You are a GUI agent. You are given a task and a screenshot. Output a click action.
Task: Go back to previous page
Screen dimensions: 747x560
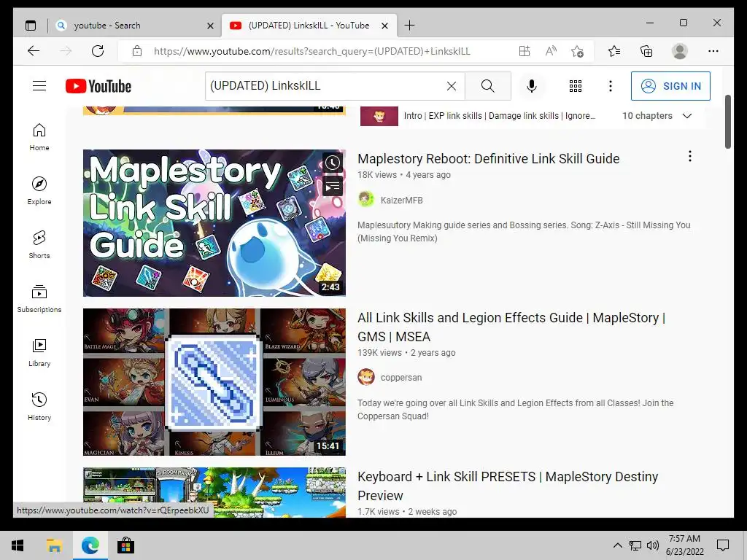coord(34,51)
